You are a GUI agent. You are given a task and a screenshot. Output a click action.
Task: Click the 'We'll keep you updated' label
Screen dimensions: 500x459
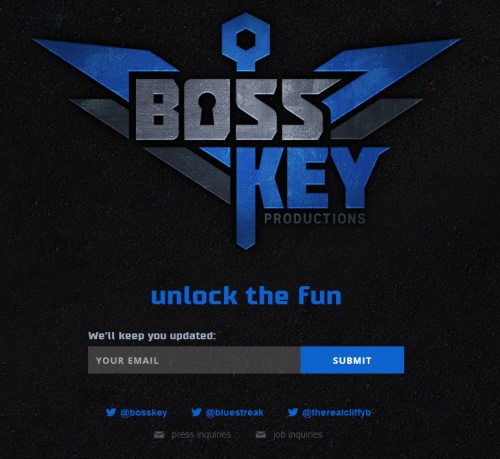[x=152, y=335]
